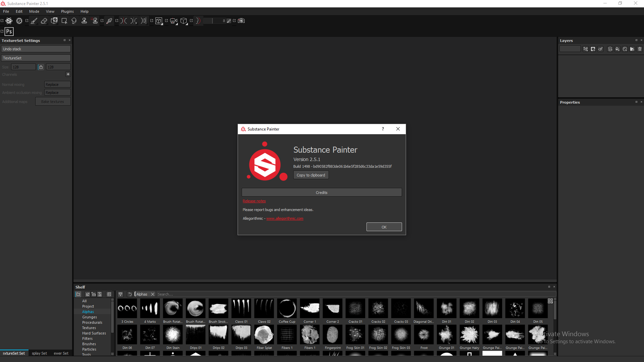Select the Material picker eyedropper
Image resolution: width=644 pixels, height=362 pixels.
pos(109,21)
